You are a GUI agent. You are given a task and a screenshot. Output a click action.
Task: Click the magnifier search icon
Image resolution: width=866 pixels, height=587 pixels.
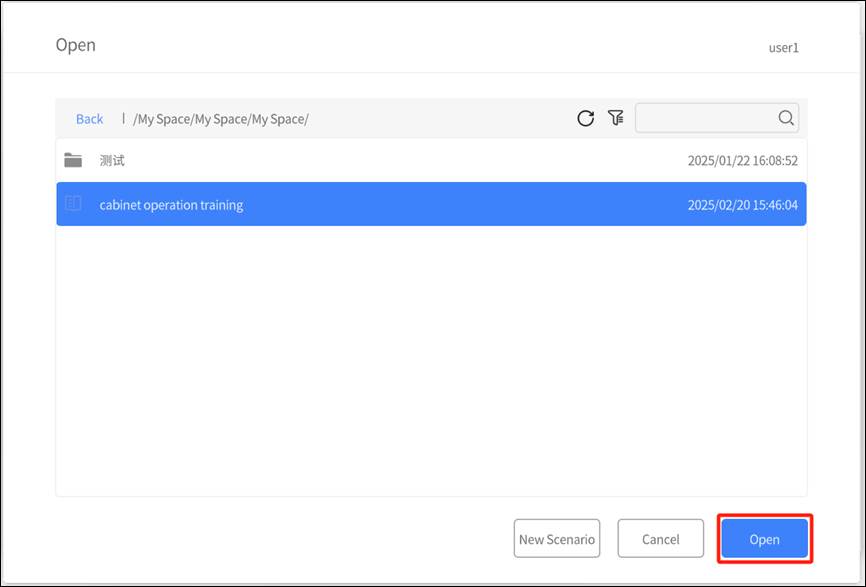tap(786, 118)
